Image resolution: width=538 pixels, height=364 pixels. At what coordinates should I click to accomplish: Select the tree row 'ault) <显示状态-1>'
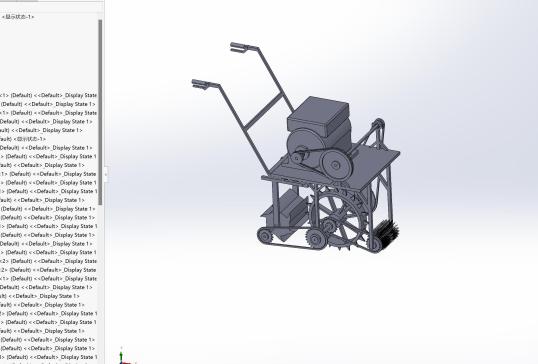tap(23, 139)
